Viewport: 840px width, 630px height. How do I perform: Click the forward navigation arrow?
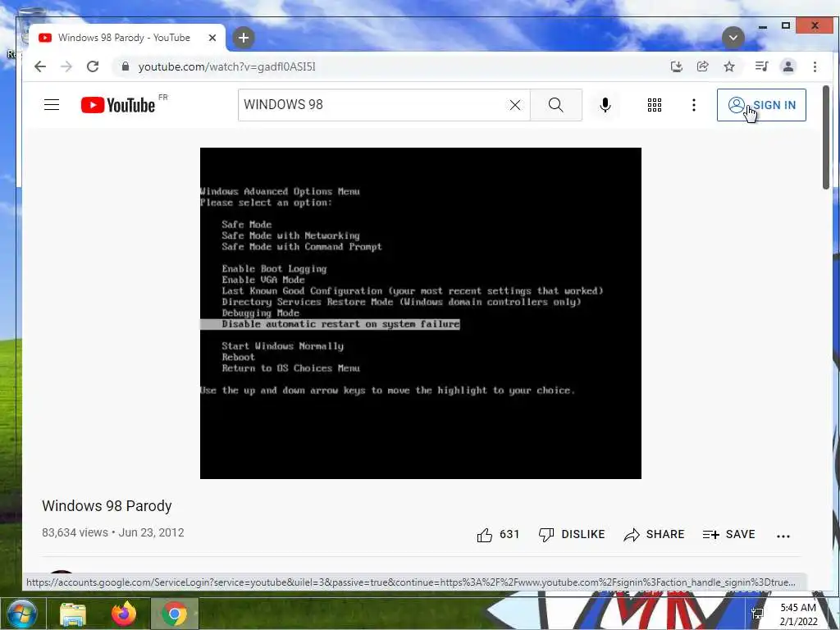click(x=66, y=66)
